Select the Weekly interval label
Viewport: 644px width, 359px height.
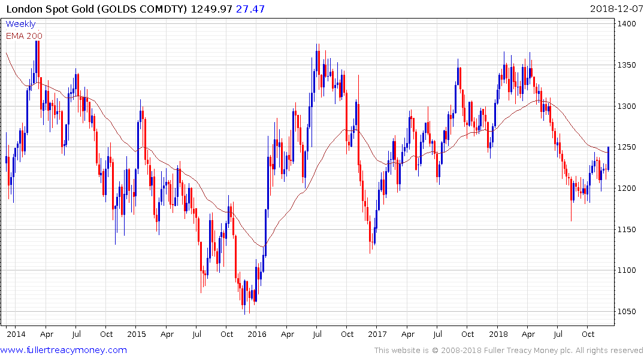(20, 24)
